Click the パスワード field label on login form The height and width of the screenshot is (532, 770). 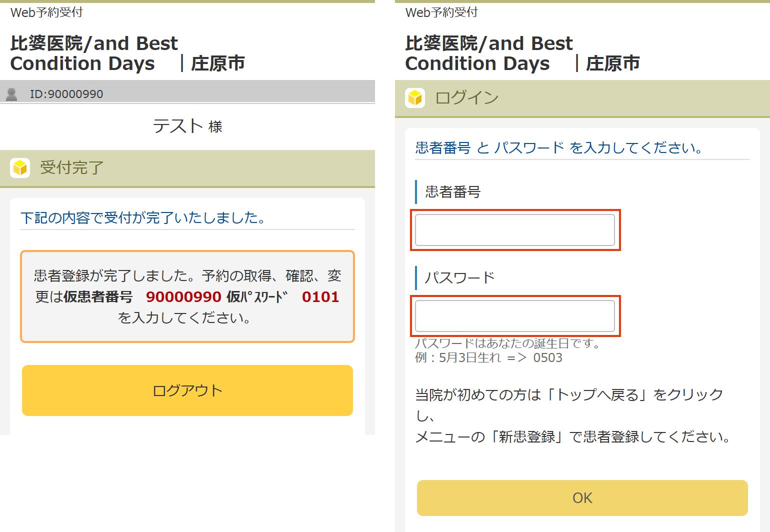click(x=460, y=278)
